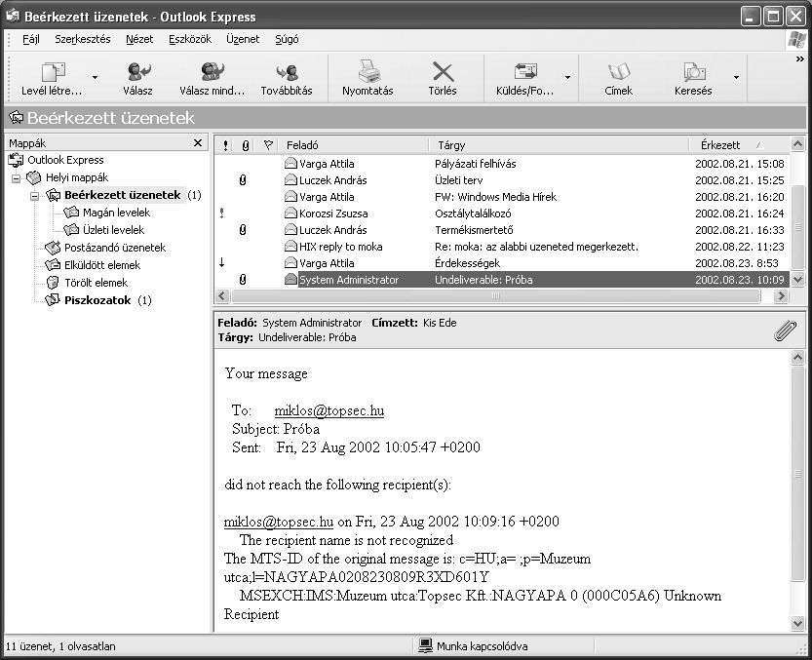Open the attachment paperclip in preview header
Screen dimensions: 812x660
click(785, 330)
